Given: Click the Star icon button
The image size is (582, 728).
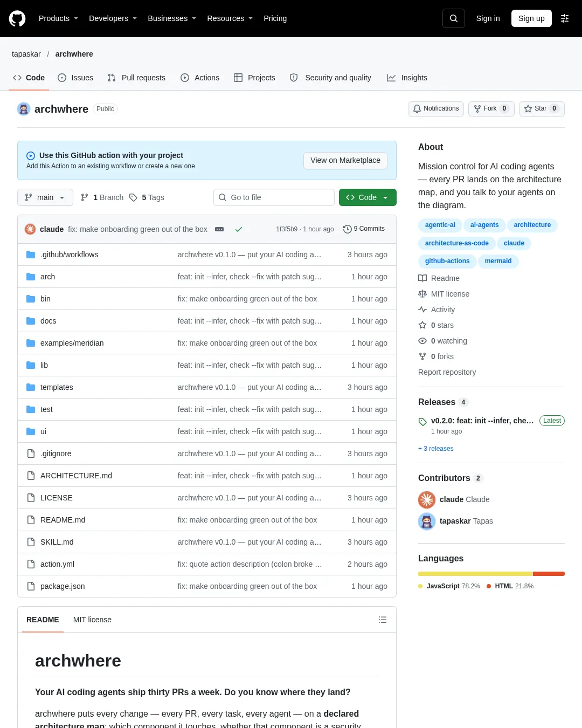Looking at the screenshot, I should point(528,109).
